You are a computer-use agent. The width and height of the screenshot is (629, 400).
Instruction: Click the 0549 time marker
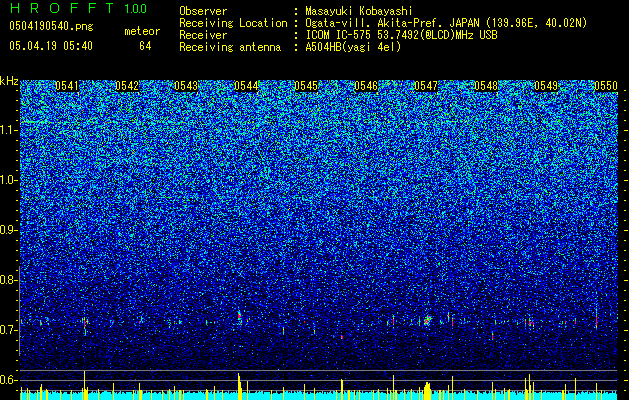pos(546,86)
